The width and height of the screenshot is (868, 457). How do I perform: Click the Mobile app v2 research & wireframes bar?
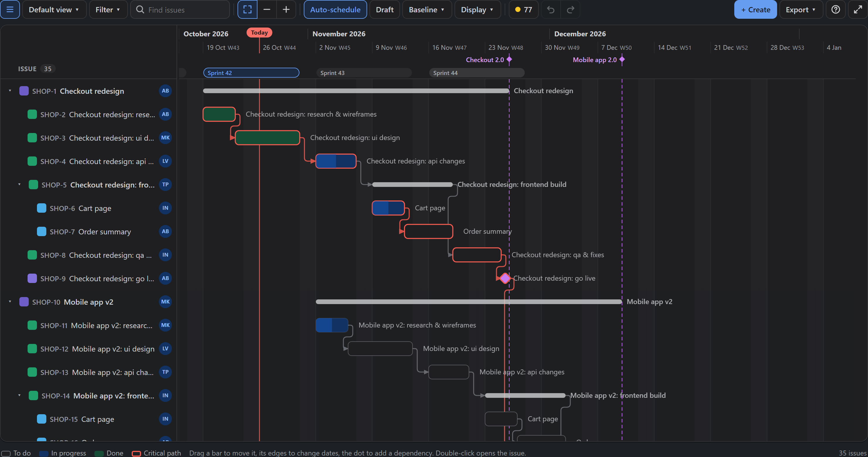[x=332, y=325]
